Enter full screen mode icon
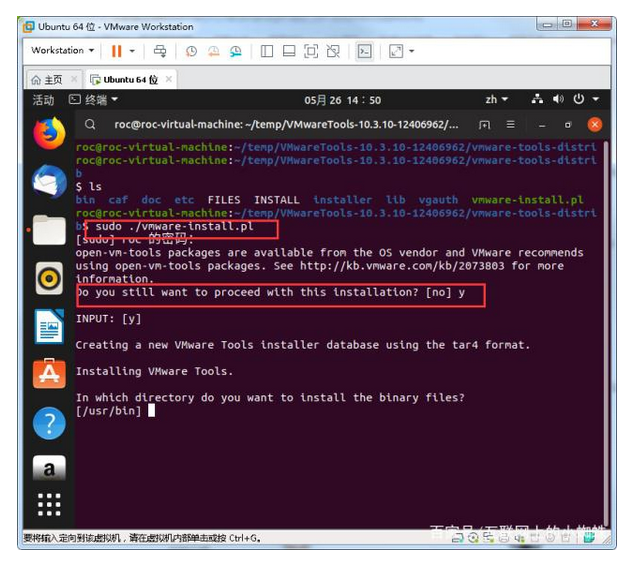The height and width of the screenshot is (563, 633). coord(311,51)
